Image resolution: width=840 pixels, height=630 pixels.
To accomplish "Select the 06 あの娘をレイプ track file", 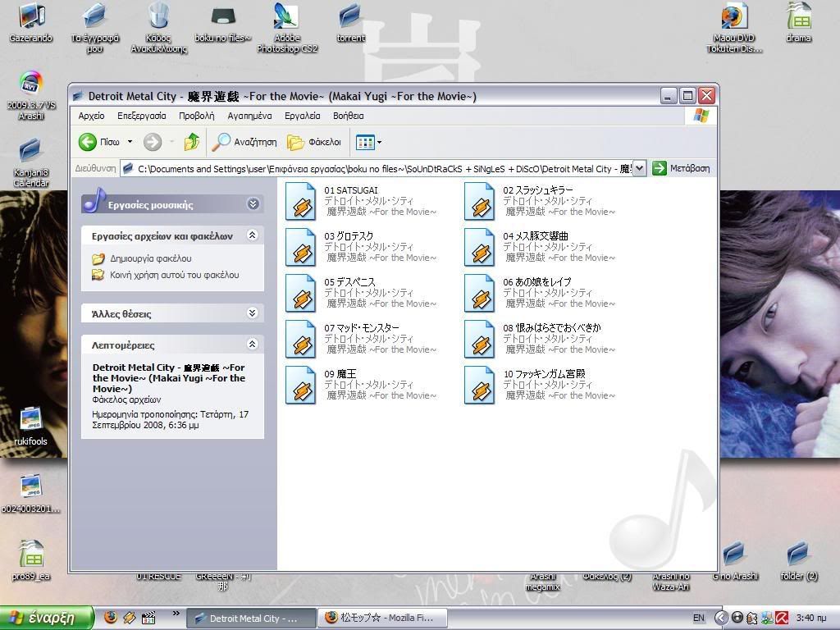I will pos(540,293).
